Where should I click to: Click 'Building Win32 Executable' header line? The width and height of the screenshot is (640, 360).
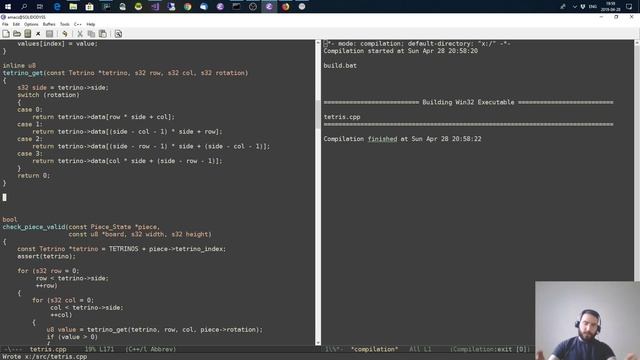[468, 102]
